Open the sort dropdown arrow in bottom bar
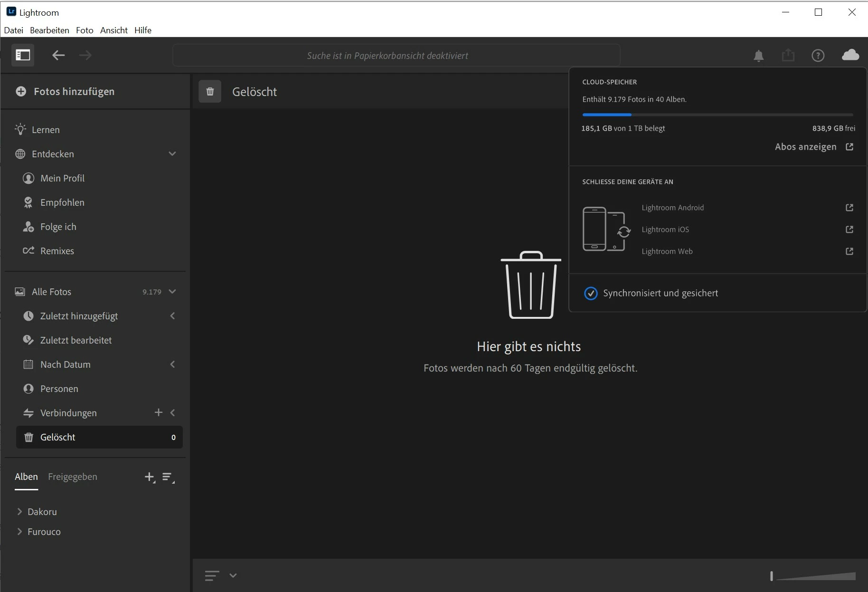This screenshot has width=868, height=592. coord(233,575)
